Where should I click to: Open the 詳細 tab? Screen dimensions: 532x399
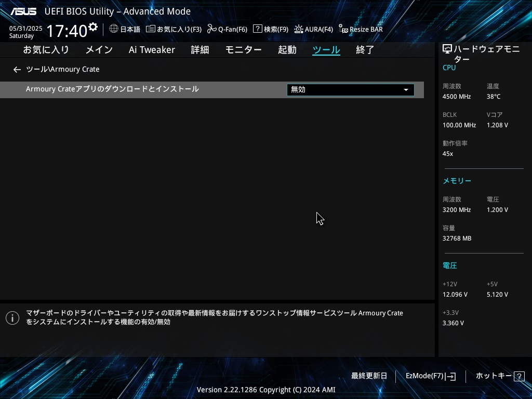click(200, 50)
